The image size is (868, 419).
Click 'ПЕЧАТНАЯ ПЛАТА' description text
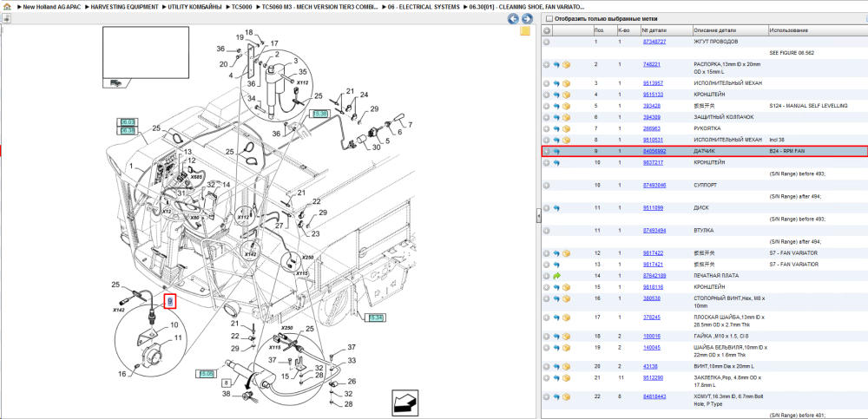click(716, 276)
